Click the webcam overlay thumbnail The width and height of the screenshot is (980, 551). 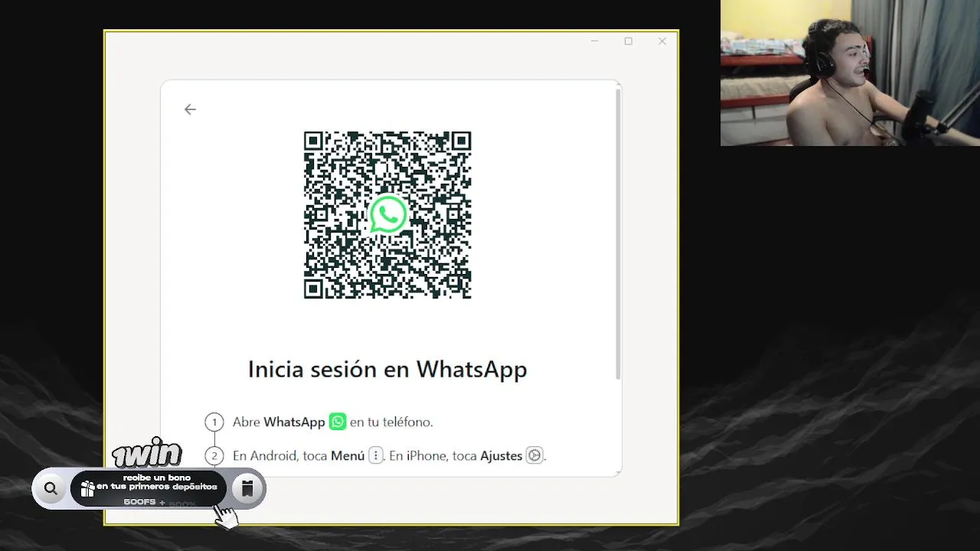click(x=850, y=73)
